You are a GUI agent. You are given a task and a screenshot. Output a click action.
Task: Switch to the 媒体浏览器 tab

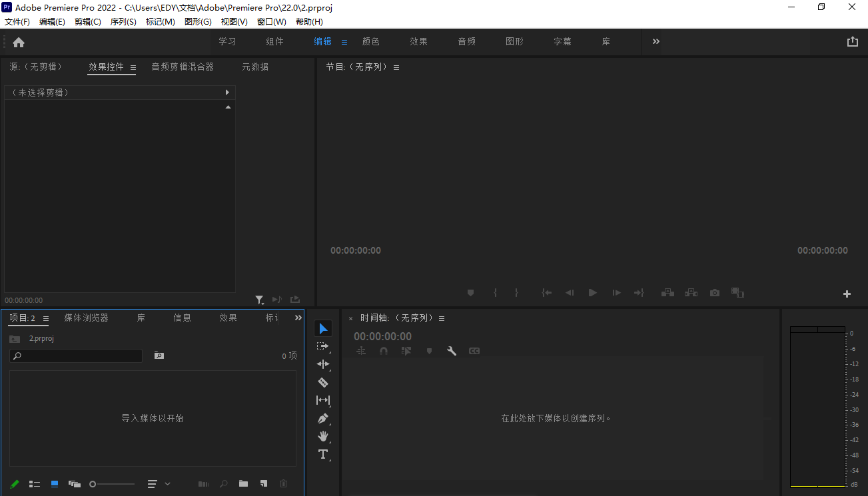tap(86, 318)
